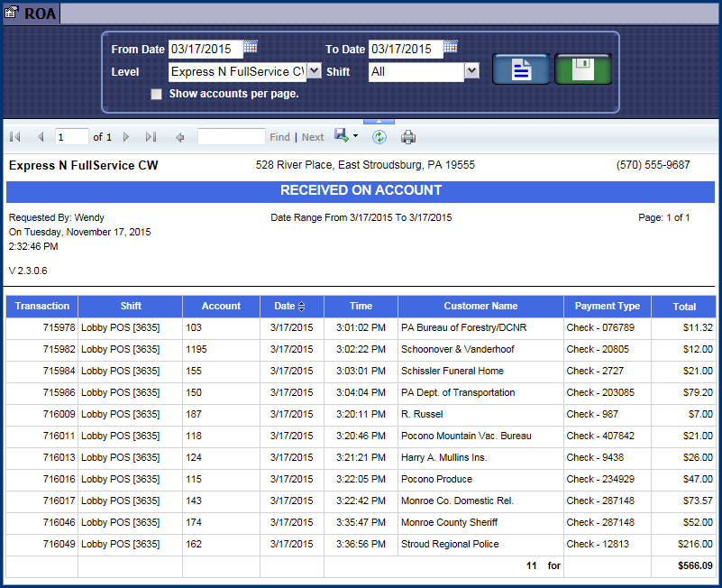722x588 pixels.
Task: Go back to parent report arrow
Action: pyautogui.click(x=180, y=137)
